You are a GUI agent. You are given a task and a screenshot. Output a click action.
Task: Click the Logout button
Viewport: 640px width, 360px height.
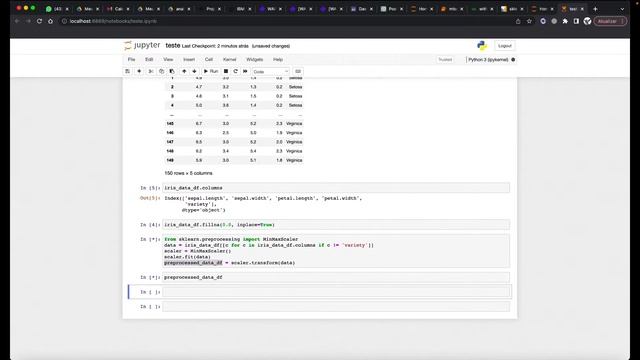point(504,46)
